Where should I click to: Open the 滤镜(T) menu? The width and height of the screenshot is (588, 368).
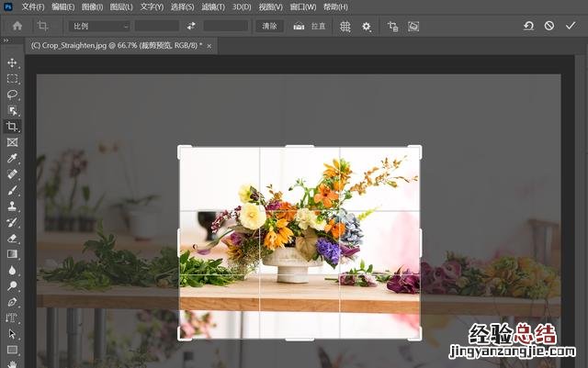point(212,6)
